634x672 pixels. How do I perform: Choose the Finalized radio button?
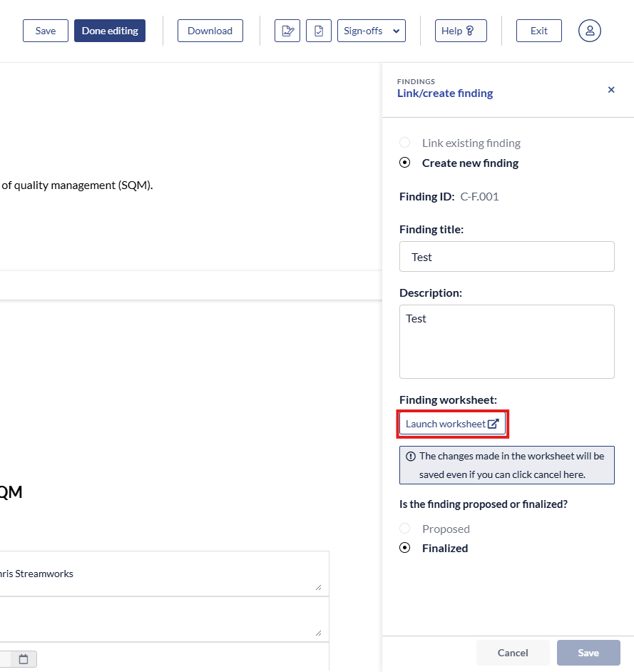coord(405,548)
